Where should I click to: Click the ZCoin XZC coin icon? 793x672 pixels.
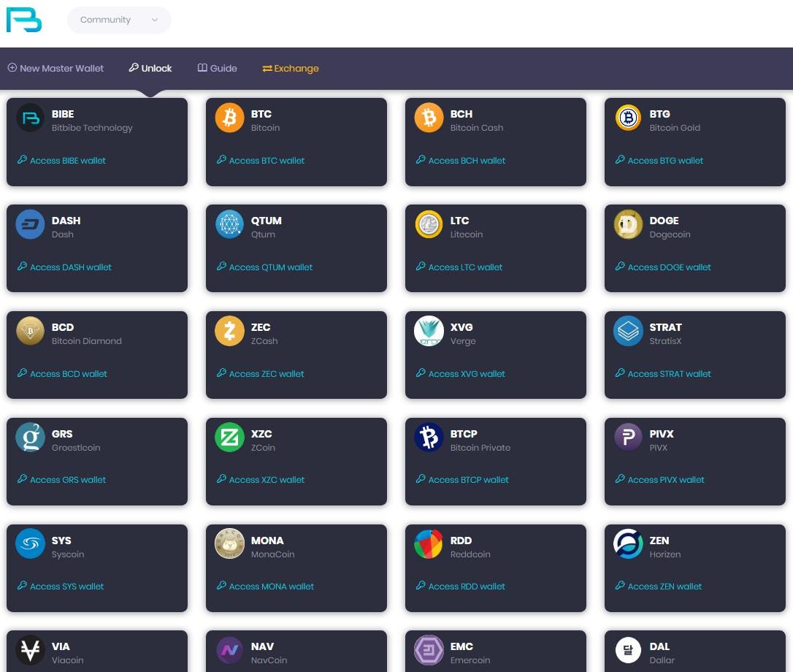click(229, 438)
